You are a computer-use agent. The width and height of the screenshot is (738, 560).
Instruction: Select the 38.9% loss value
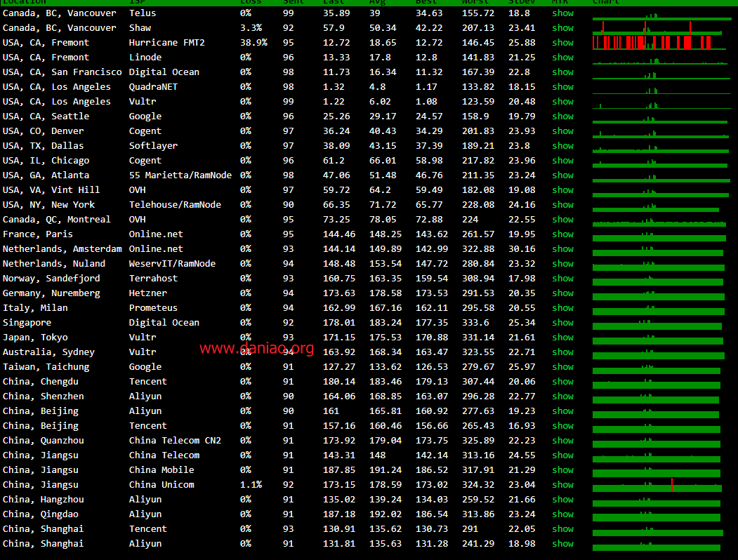pos(253,42)
